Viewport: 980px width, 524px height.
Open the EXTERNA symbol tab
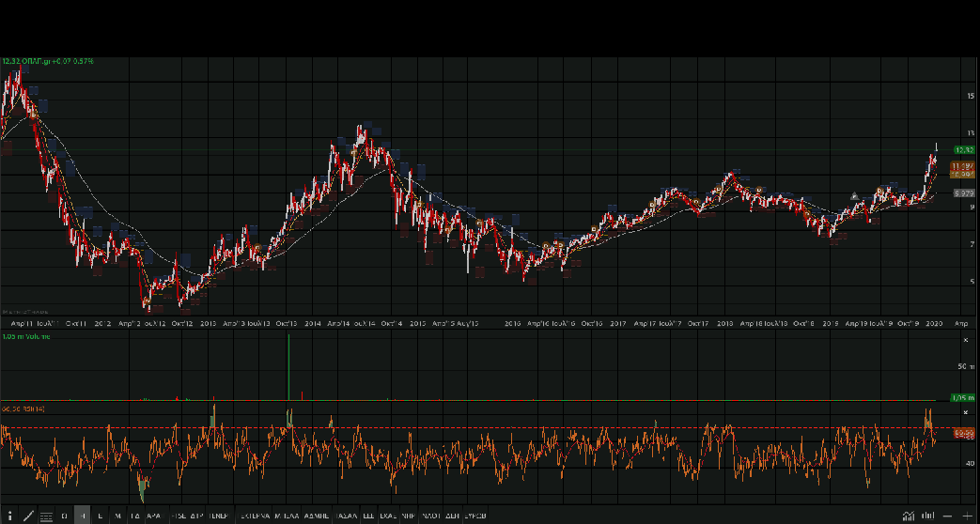[x=254, y=516]
